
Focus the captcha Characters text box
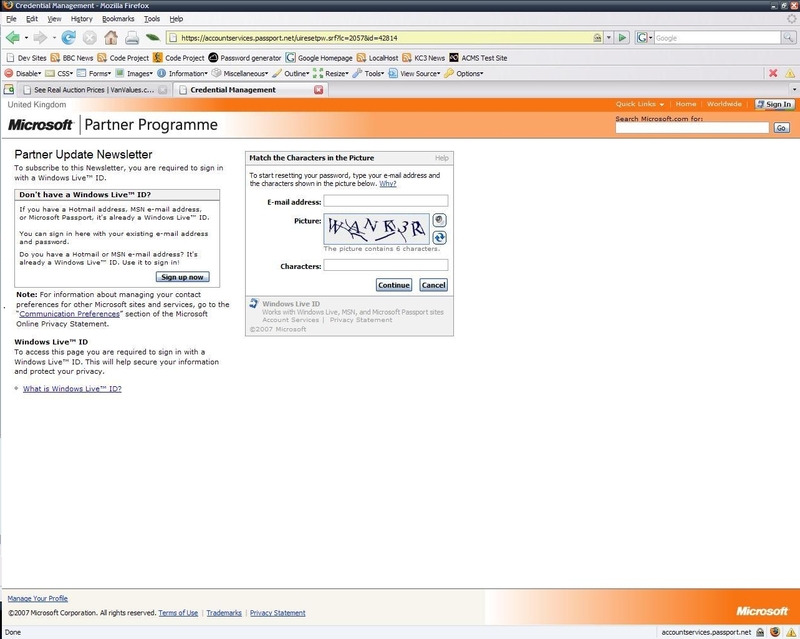(385, 266)
